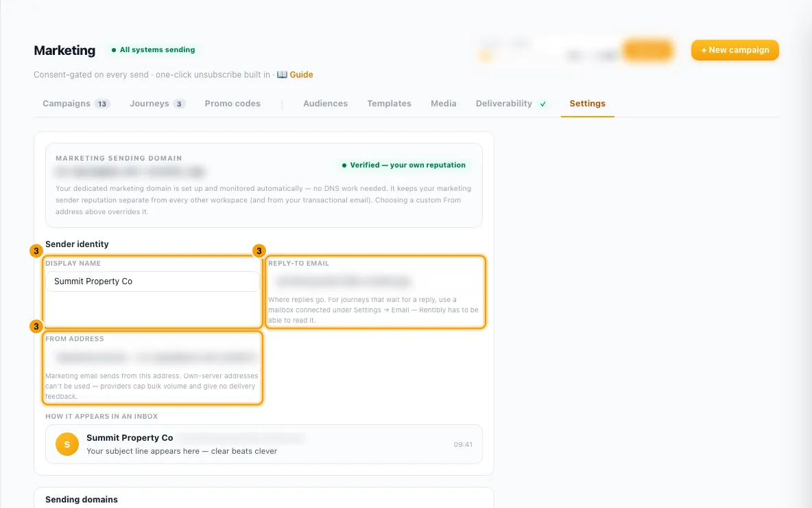Go to the Audiences tab
Viewport: 812px width, 508px height.
point(325,104)
